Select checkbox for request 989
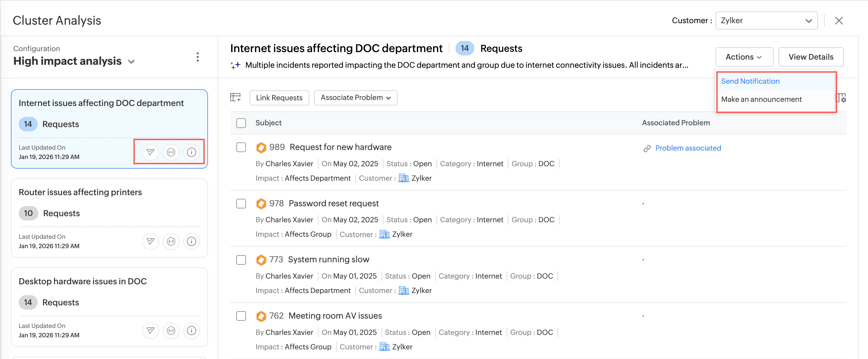This screenshot has height=359, width=868. 241,148
